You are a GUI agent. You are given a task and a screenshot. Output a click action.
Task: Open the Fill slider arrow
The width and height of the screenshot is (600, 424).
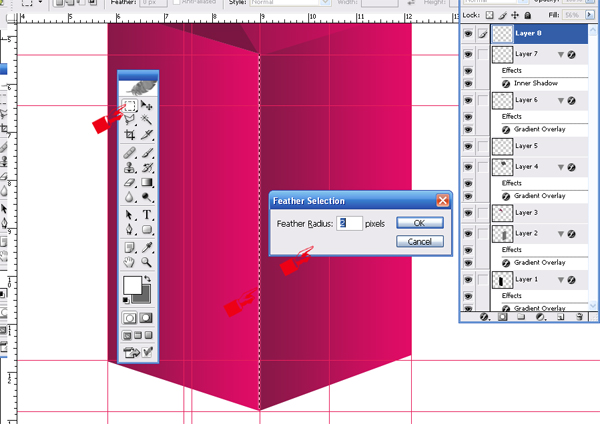pyautogui.click(x=589, y=15)
